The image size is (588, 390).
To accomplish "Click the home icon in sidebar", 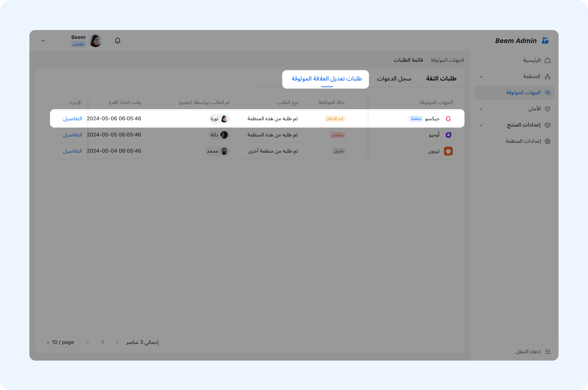I will 548,61.
